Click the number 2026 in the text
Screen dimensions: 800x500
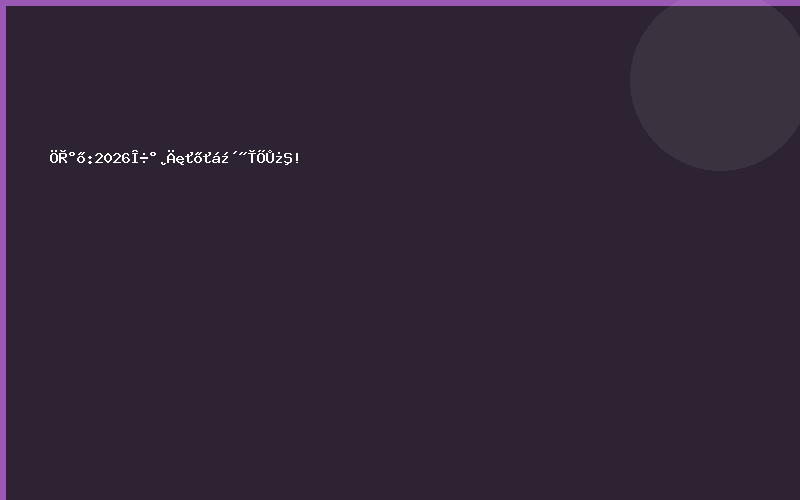pyautogui.click(x=114, y=158)
